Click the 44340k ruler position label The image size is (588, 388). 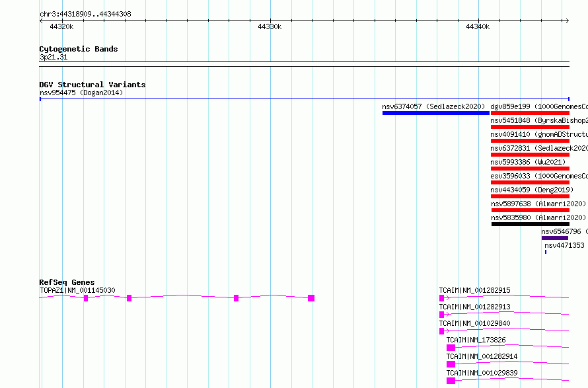point(478,26)
